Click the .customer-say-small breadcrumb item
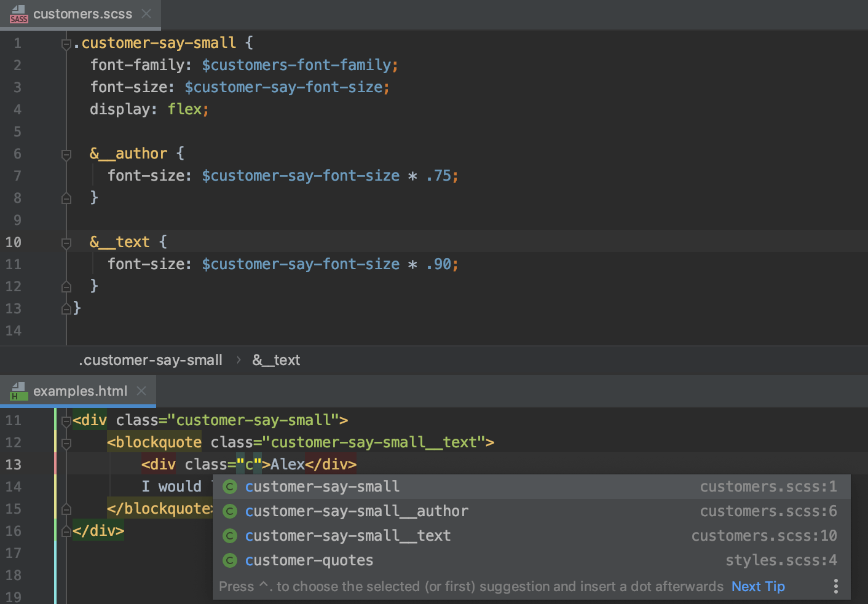The height and width of the screenshot is (604, 868). pyautogui.click(x=151, y=359)
